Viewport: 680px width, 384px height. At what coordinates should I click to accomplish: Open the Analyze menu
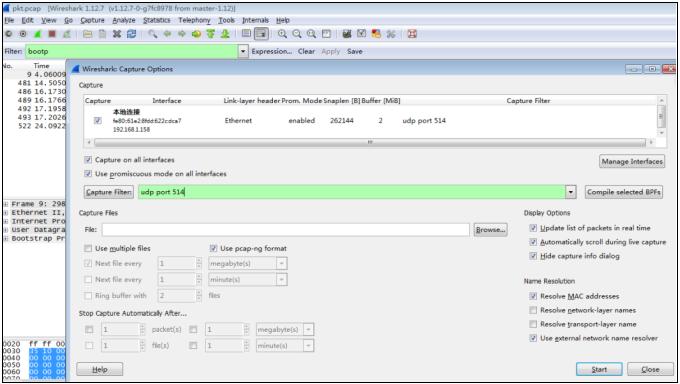point(124,20)
